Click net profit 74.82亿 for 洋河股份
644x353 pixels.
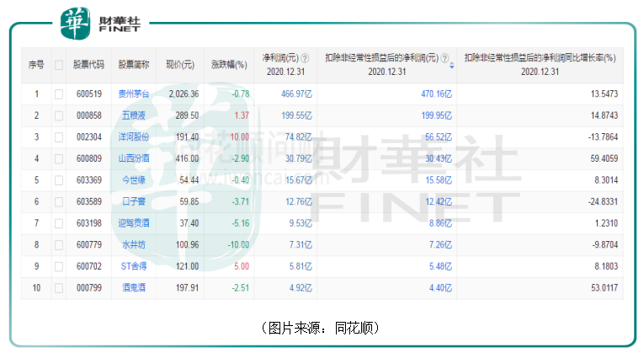tap(299, 136)
